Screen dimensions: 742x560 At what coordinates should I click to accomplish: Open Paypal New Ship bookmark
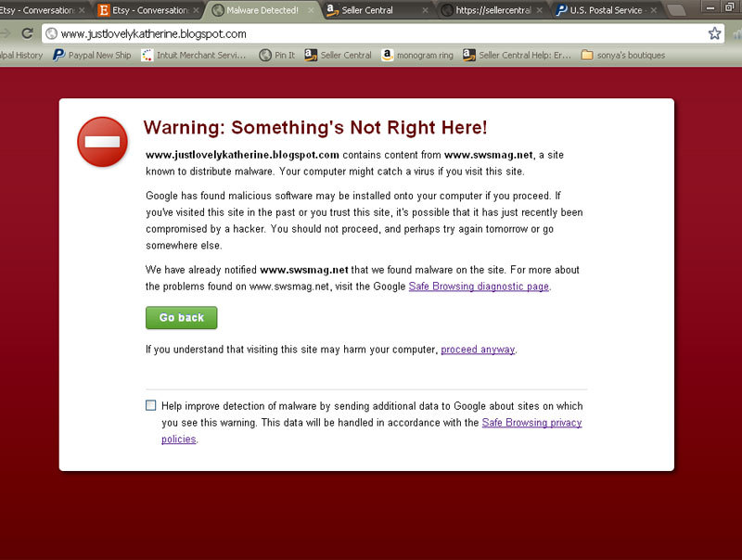(92, 56)
